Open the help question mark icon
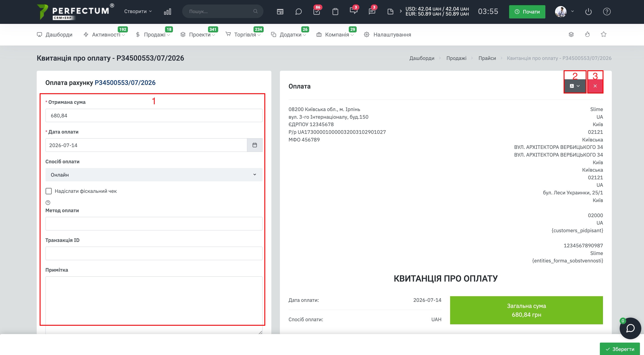 pyautogui.click(x=607, y=11)
